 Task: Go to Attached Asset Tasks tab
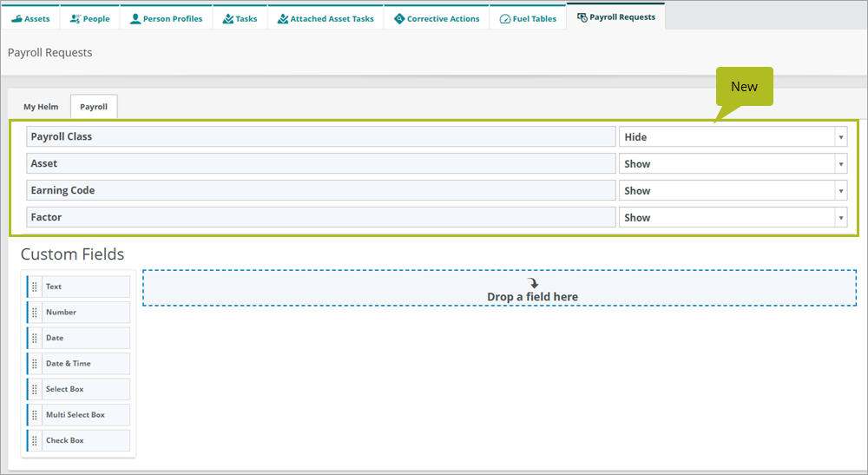tap(325, 18)
